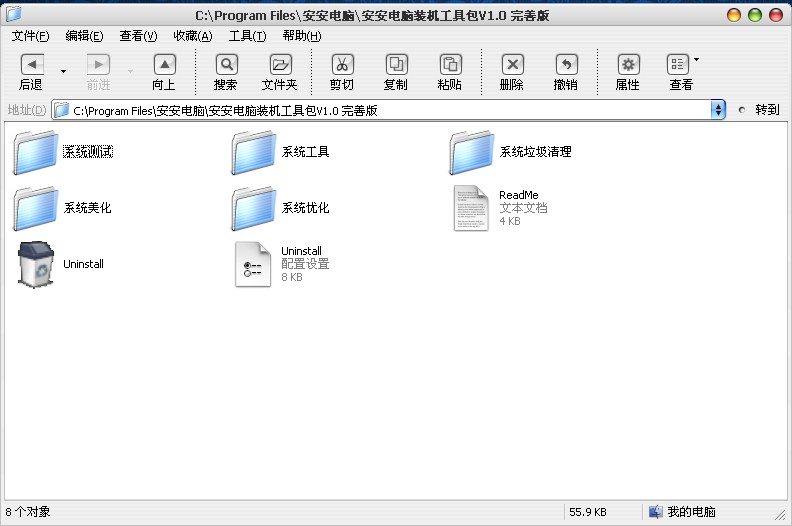Click the ReadMe file name text
The image size is (792, 526).
(x=519, y=195)
